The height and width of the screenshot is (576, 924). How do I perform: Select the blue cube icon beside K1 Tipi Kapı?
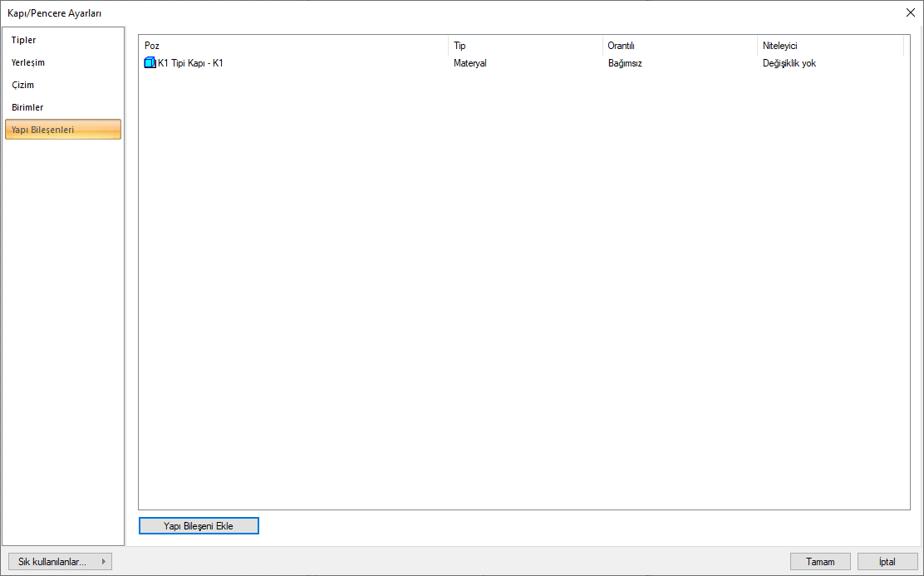pyautogui.click(x=150, y=62)
